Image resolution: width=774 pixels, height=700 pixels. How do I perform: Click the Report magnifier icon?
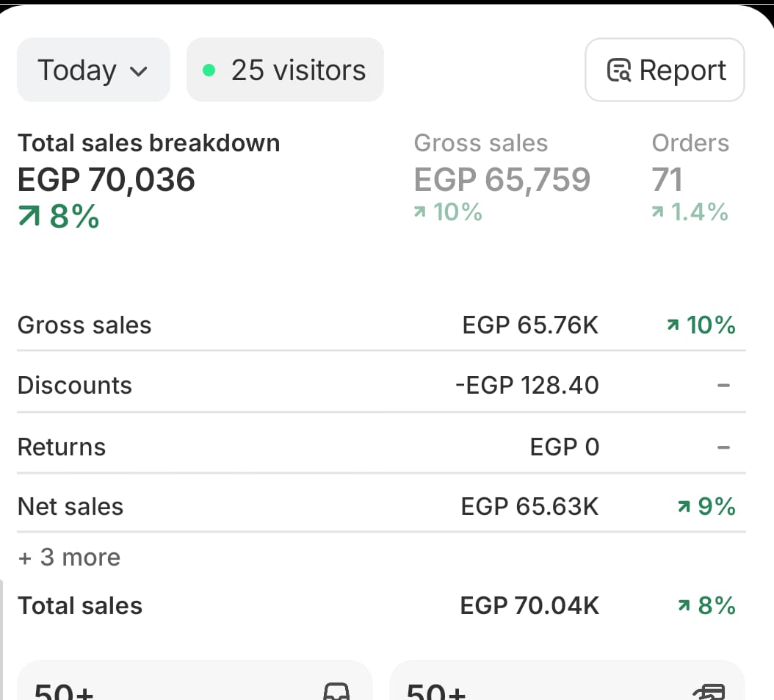point(619,71)
